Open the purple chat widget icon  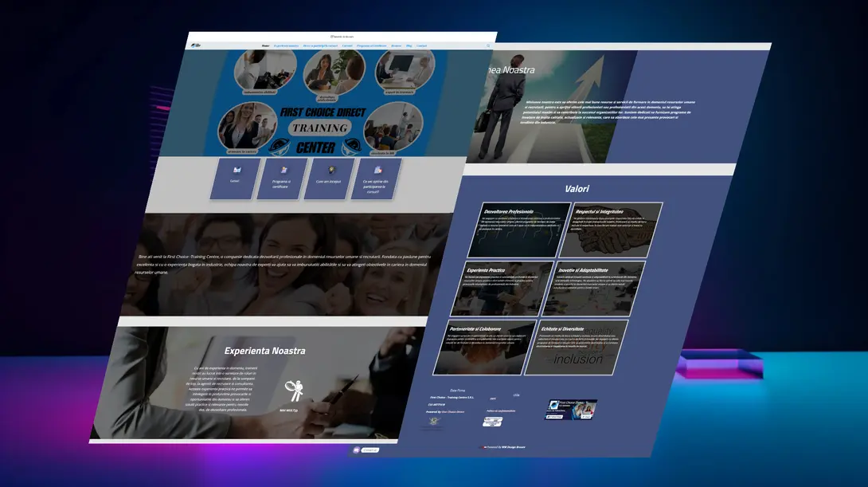pos(356,450)
